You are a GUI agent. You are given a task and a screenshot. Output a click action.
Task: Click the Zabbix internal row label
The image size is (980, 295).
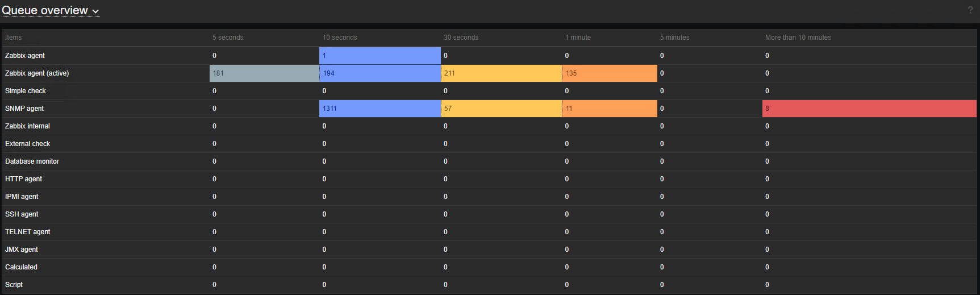tap(27, 126)
